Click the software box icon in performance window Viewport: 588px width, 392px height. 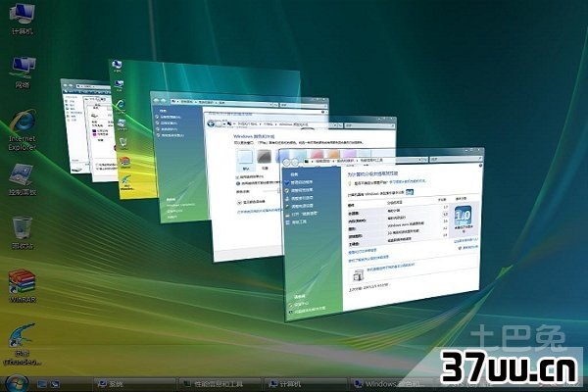[x=358, y=275]
